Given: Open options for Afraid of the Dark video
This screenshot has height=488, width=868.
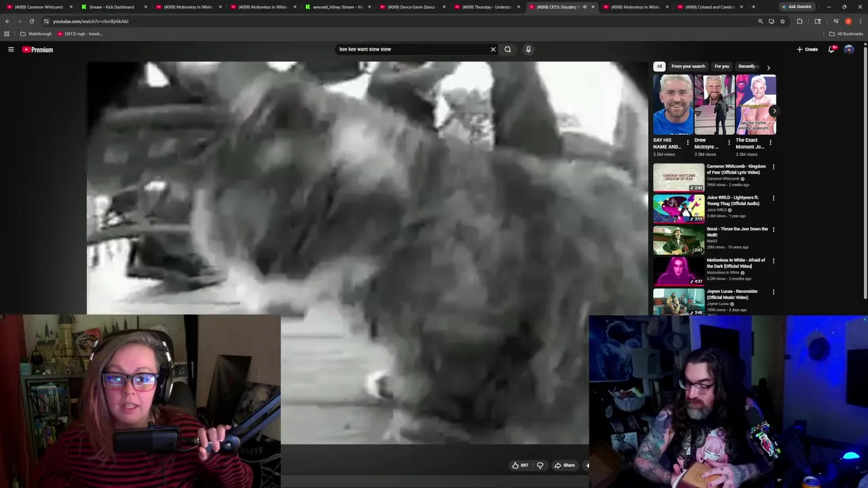Looking at the screenshot, I should [773, 260].
